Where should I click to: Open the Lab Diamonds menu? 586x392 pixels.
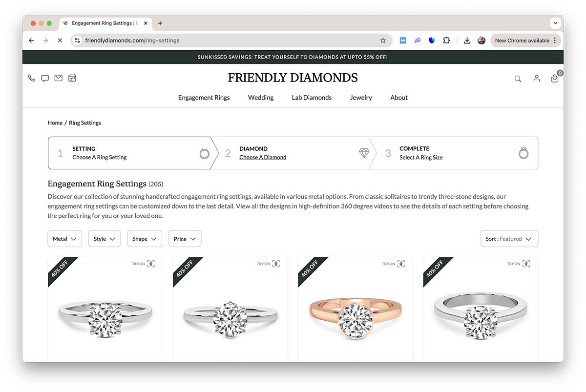[x=312, y=98]
